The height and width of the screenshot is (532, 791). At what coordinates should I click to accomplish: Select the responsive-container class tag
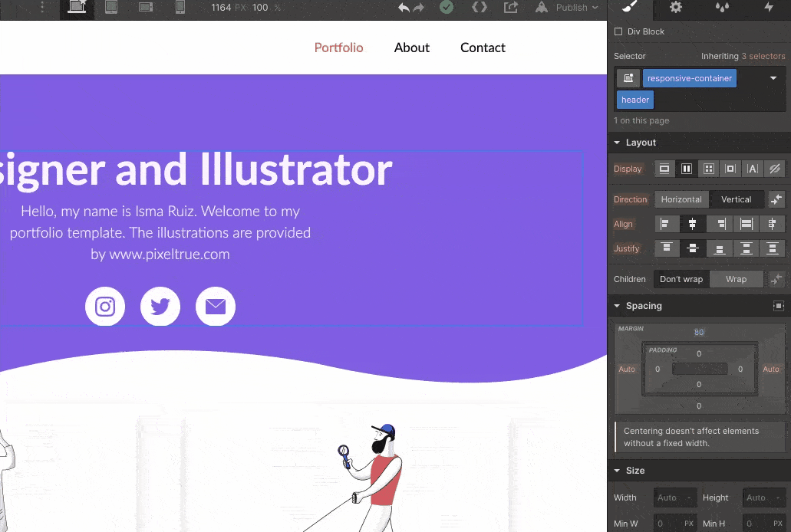(689, 78)
